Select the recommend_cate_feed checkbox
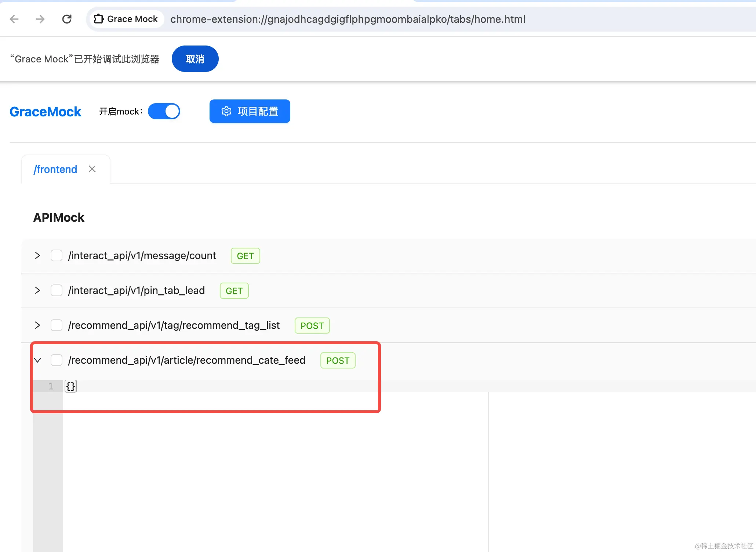This screenshot has height=552, width=756. pyautogui.click(x=57, y=360)
